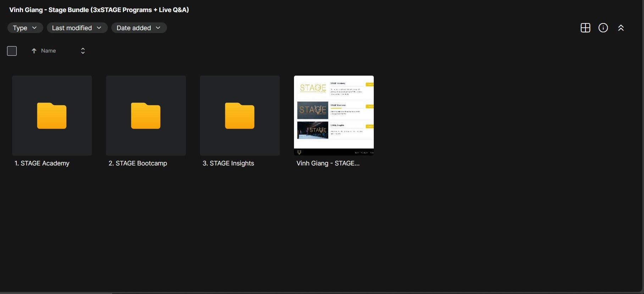The height and width of the screenshot is (294, 644).
Task: Tick the select all checkbox
Action: pyautogui.click(x=12, y=51)
